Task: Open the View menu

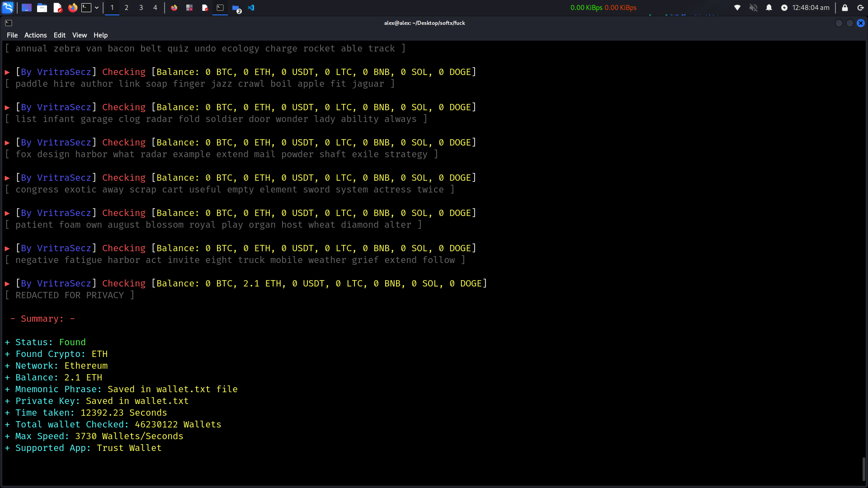Action: (80, 35)
